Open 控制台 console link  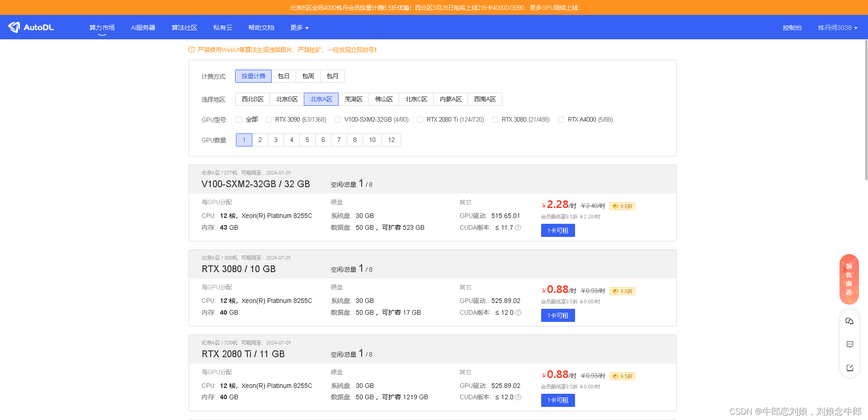[792, 28]
